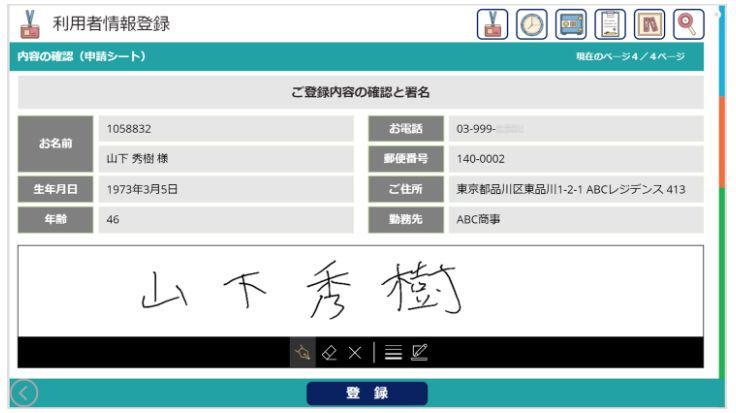Open the line thickness menu icon

pyautogui.click(x=393, y=352)
